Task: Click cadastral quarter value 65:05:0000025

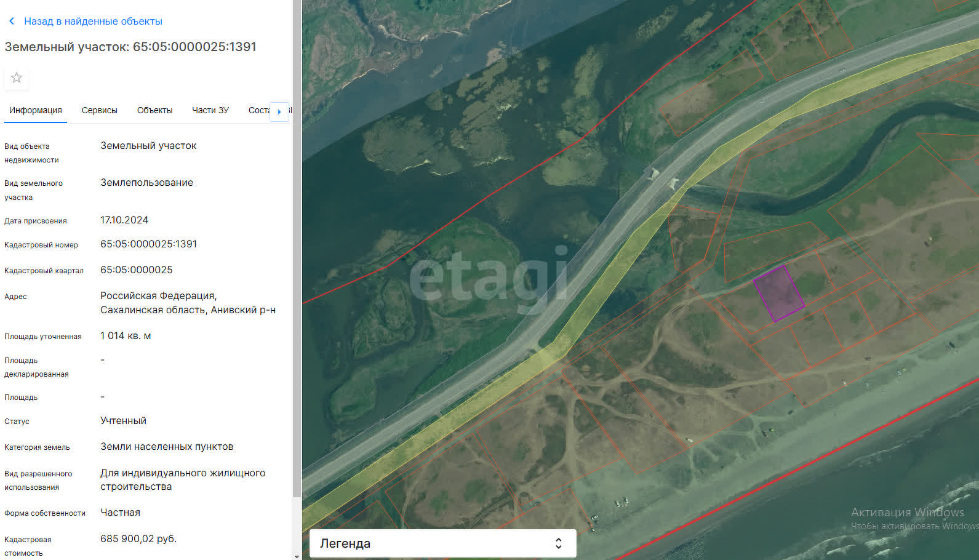Action: (137, 270)
